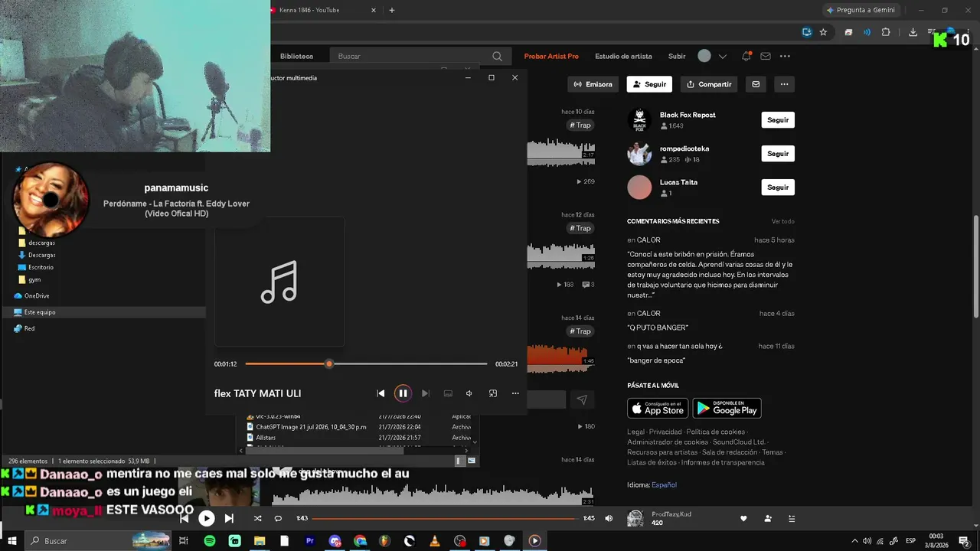Filter by the Trap tag posted hace 10 días
This screenshot has height=551, width=980.
pos(580,126)
